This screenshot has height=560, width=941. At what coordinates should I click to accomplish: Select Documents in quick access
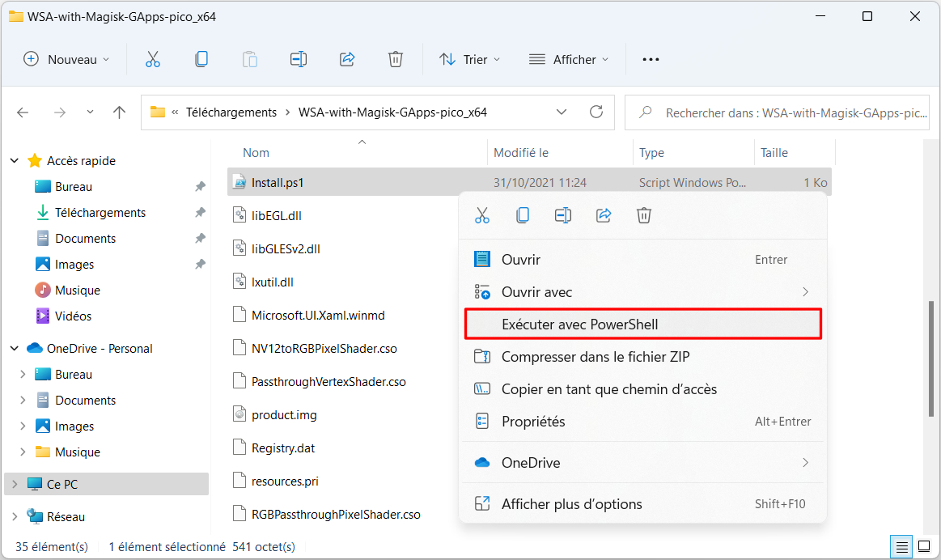(85, 238)
